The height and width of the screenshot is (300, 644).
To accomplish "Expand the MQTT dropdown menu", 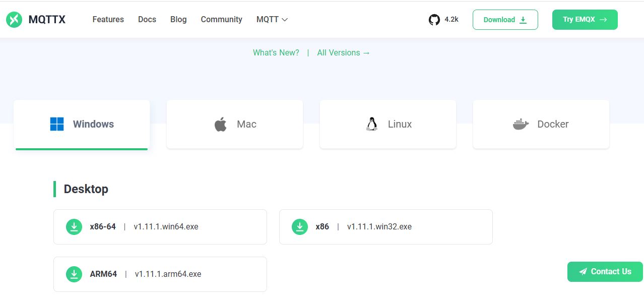I will click(272, 20).
